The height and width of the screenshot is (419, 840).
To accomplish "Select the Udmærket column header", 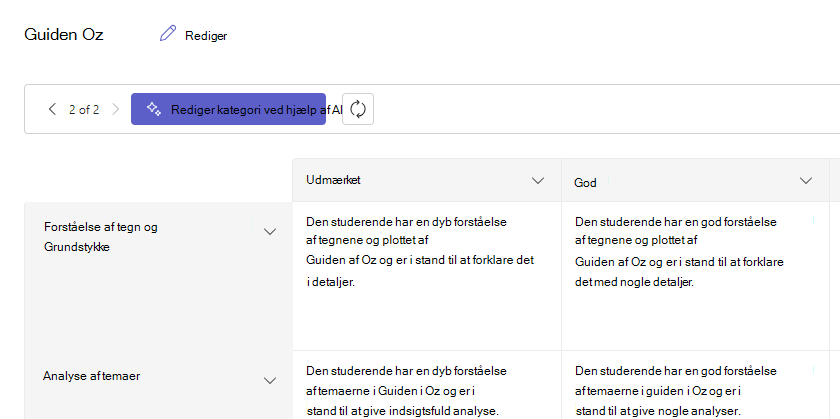I will point(333,180).
